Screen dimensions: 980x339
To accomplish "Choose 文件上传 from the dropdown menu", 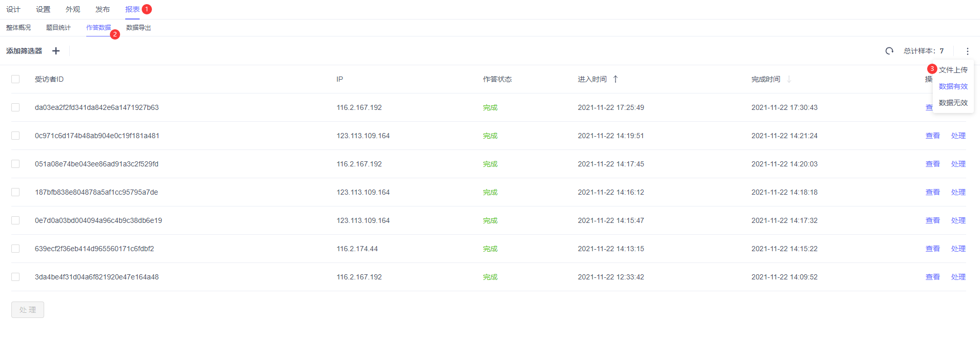I will tap(953, 70).
